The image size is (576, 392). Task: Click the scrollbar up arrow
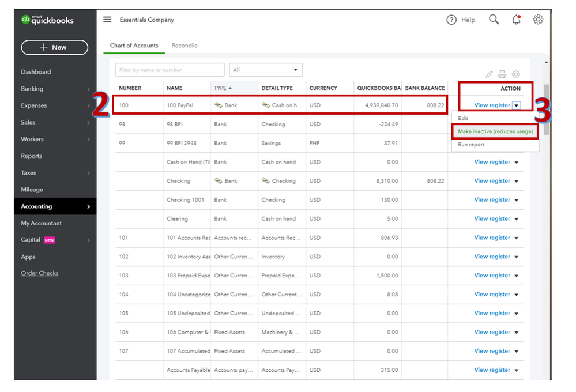(546, 62)
